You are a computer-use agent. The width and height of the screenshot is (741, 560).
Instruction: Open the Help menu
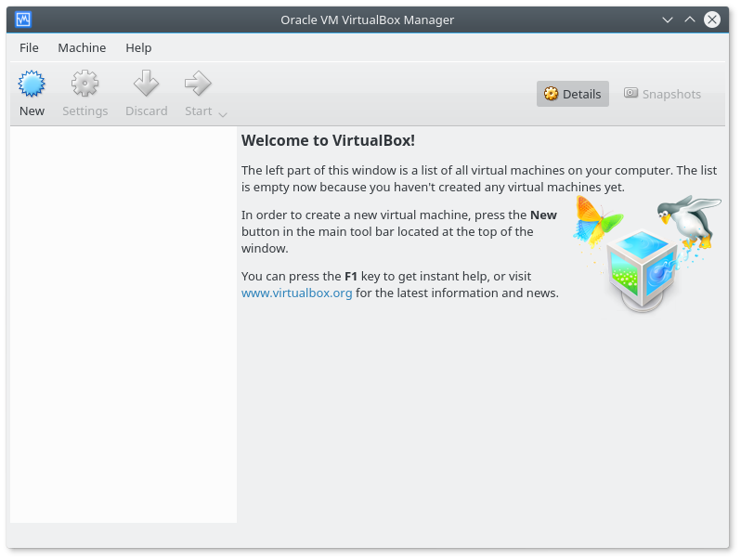(138, 47)
